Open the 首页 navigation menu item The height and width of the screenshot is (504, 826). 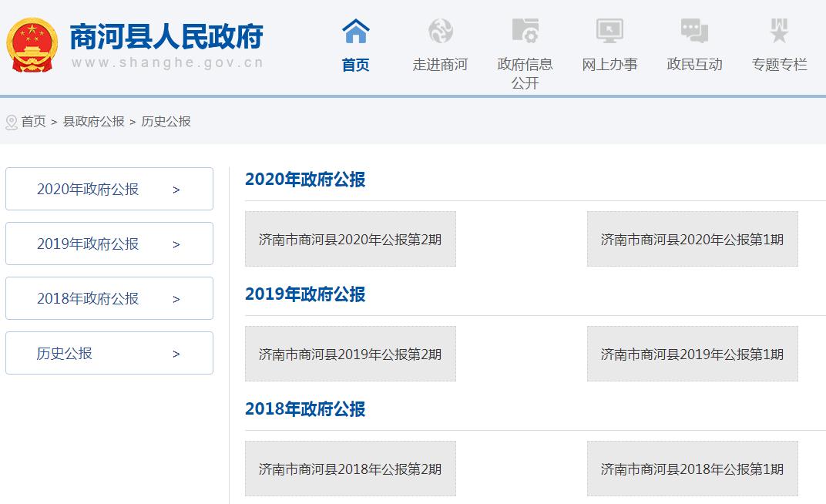(355, 65)
